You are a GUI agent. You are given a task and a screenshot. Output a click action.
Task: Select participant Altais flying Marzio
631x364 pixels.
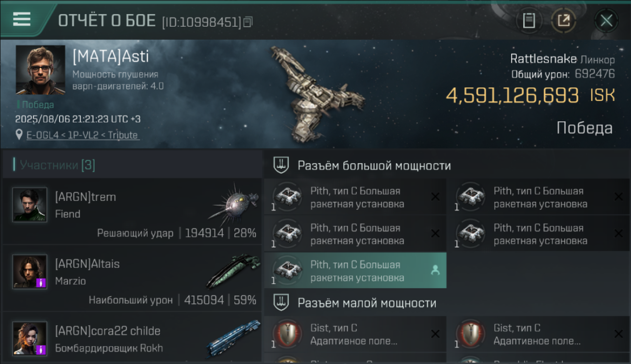132,278
